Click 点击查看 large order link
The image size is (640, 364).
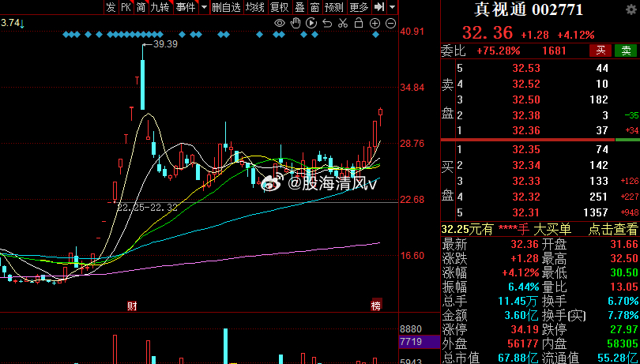click(612, 229)
